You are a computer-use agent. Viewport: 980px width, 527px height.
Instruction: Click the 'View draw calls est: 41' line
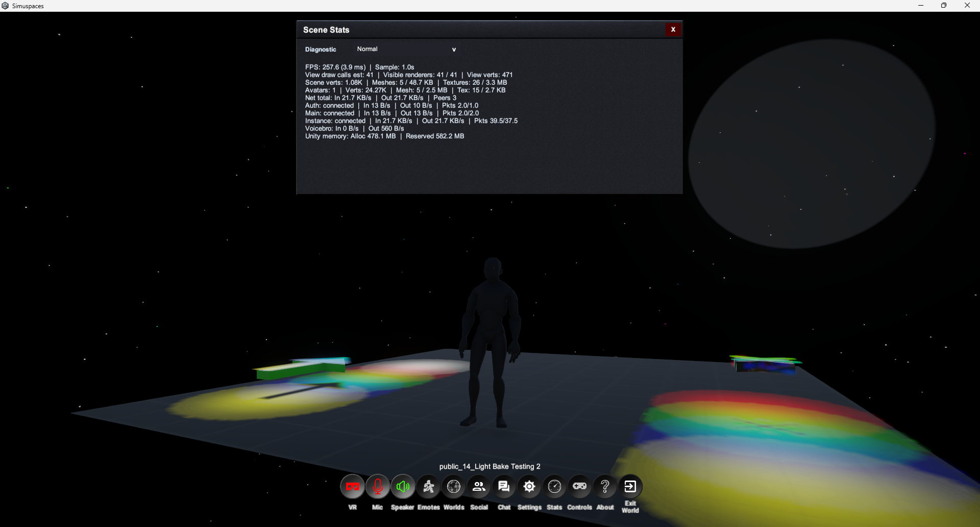[409, 75]
